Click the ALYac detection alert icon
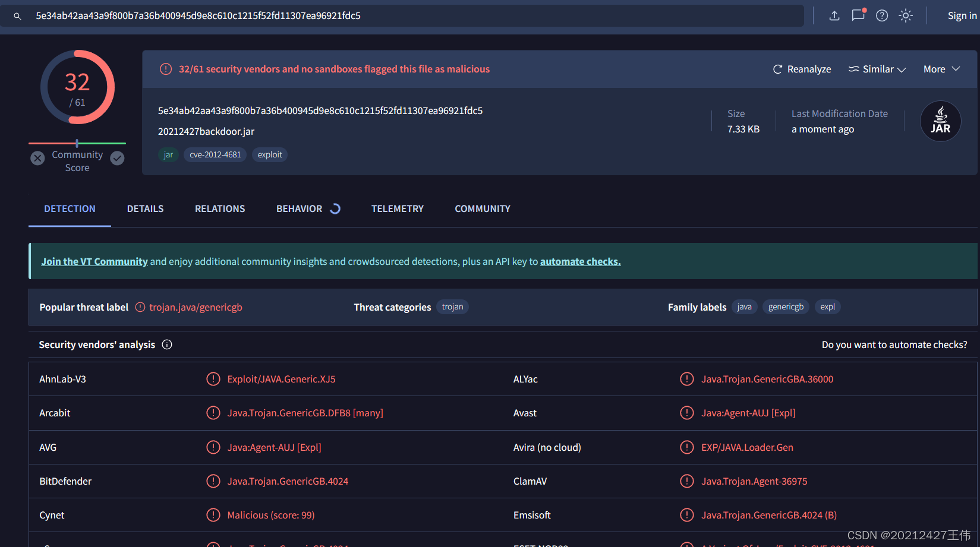This screenshot has width=980, height=547. pyautogui.click(x=687, y=379)
